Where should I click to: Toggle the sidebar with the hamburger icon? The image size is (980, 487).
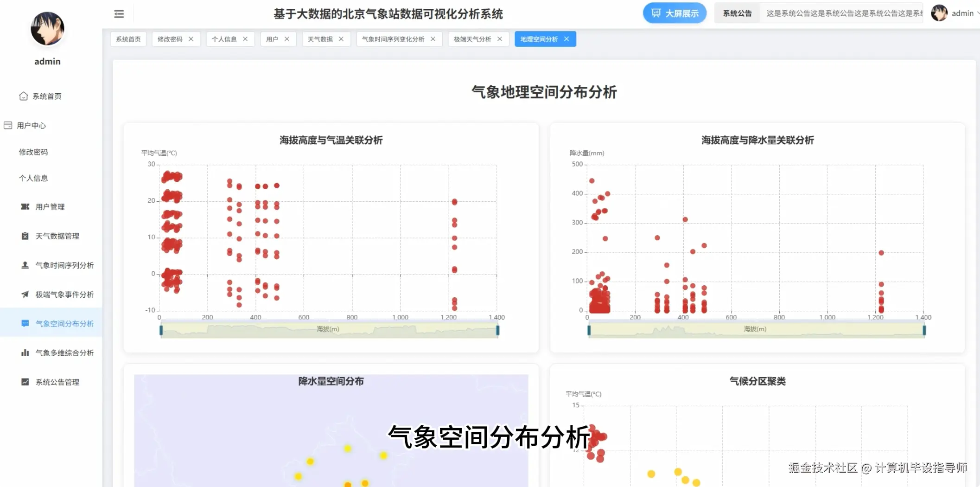(119, 13)
